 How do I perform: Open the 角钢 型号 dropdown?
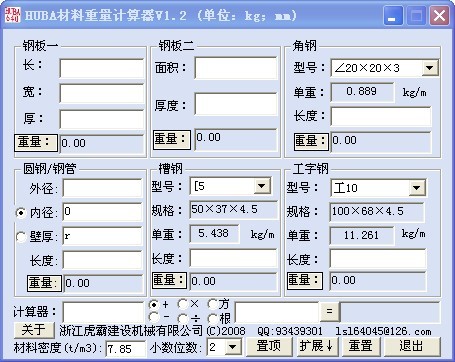(430, 68)
